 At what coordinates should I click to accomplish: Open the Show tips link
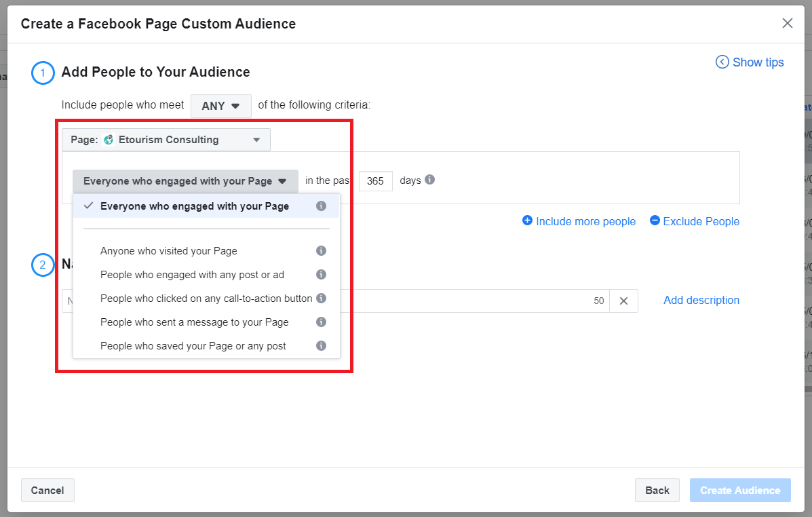[x=758, y=62]
